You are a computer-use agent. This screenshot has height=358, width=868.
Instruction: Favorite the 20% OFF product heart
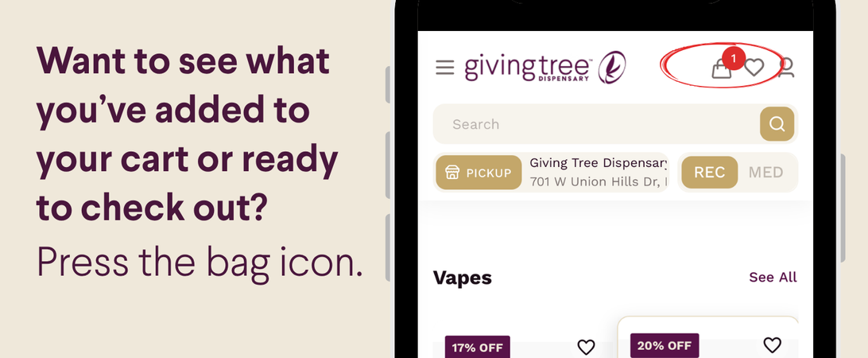[773, 344]
